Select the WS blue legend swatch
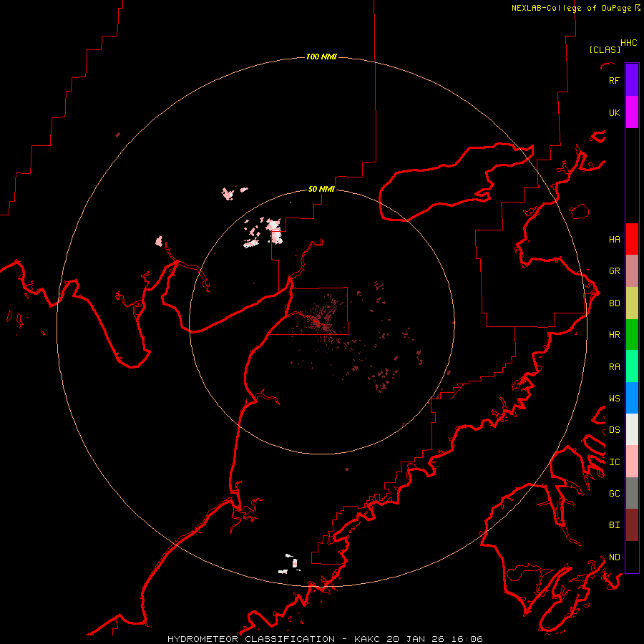 (x=632, y=398)
